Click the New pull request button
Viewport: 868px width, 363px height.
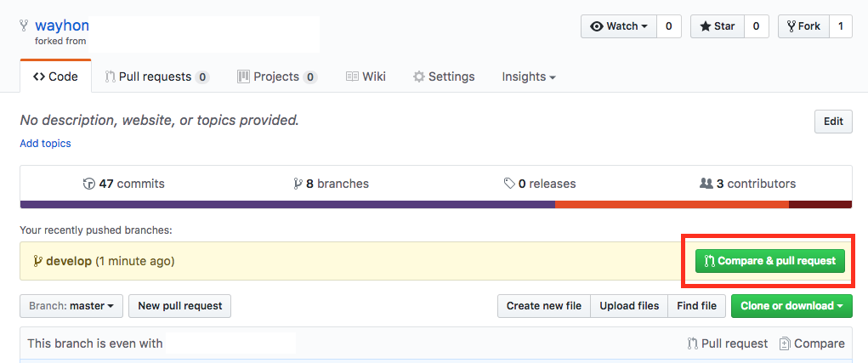180,306
